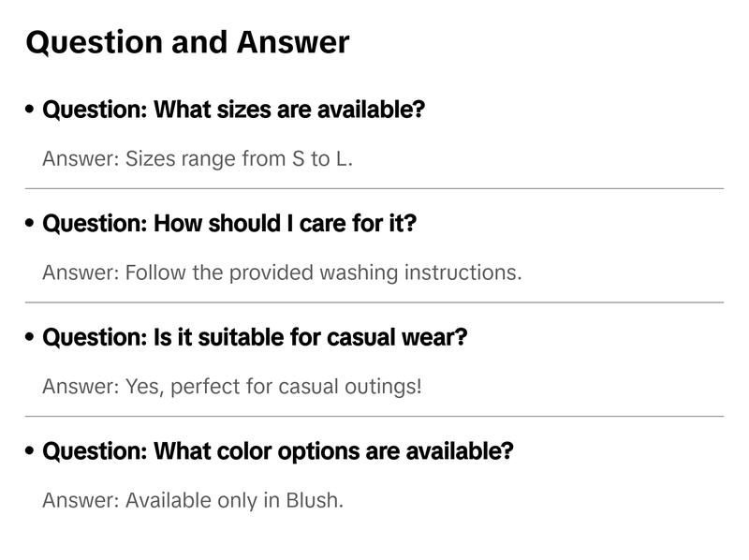Expand the "What sizes are available?" question

point(234,110)
